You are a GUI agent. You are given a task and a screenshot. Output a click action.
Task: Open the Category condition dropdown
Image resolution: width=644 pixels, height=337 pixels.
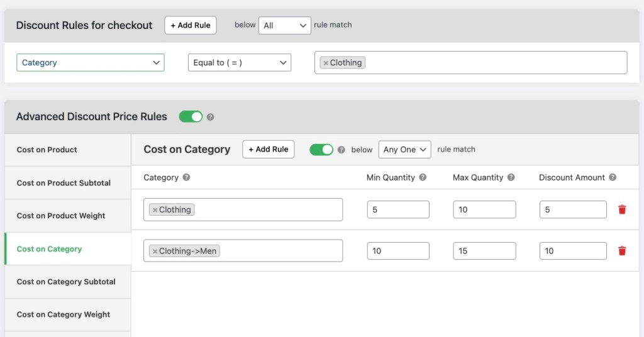(x=91, y=63)
